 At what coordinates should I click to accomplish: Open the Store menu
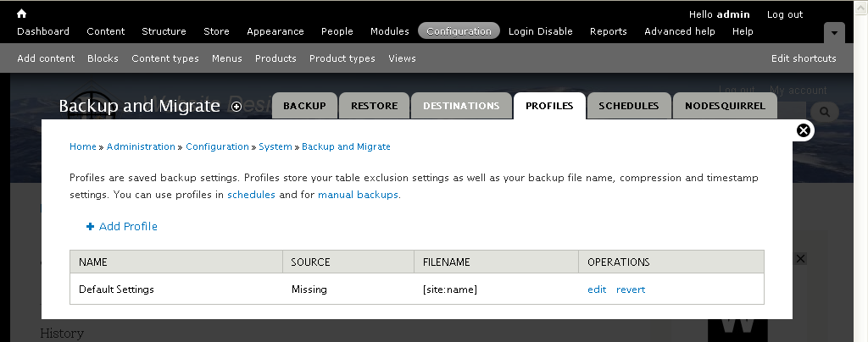pos(216,31)
